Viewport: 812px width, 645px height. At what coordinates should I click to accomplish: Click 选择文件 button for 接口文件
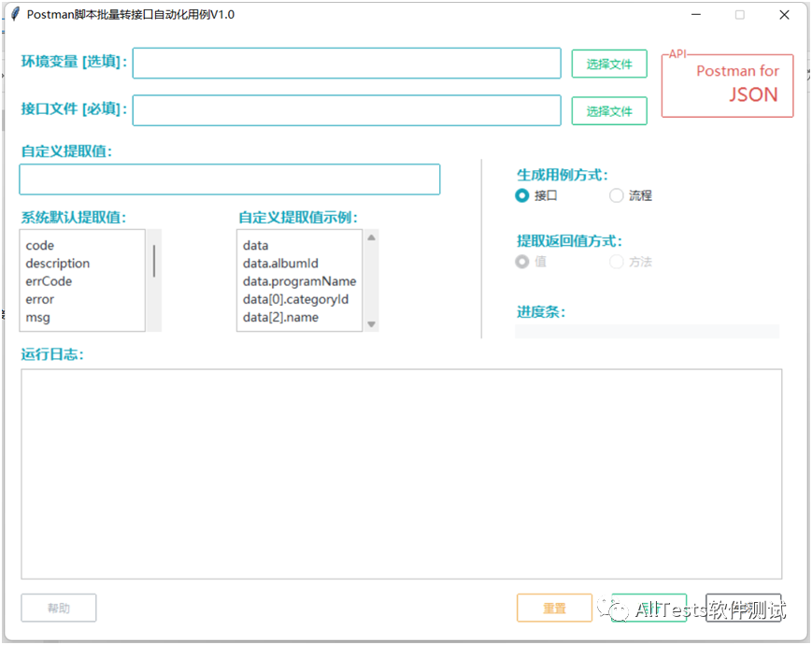pos(609,111)
